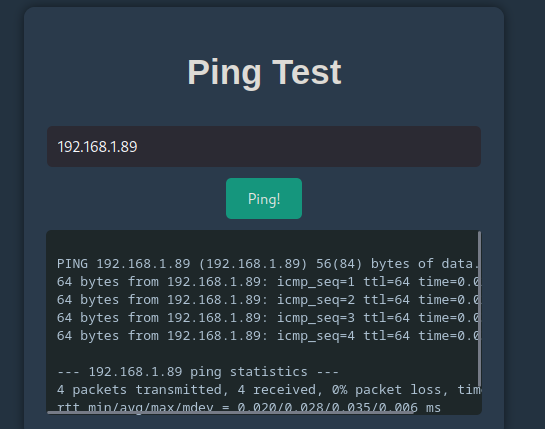
Task: Select the icmp_seq=1 reply line
Action: tap(268, 282)
